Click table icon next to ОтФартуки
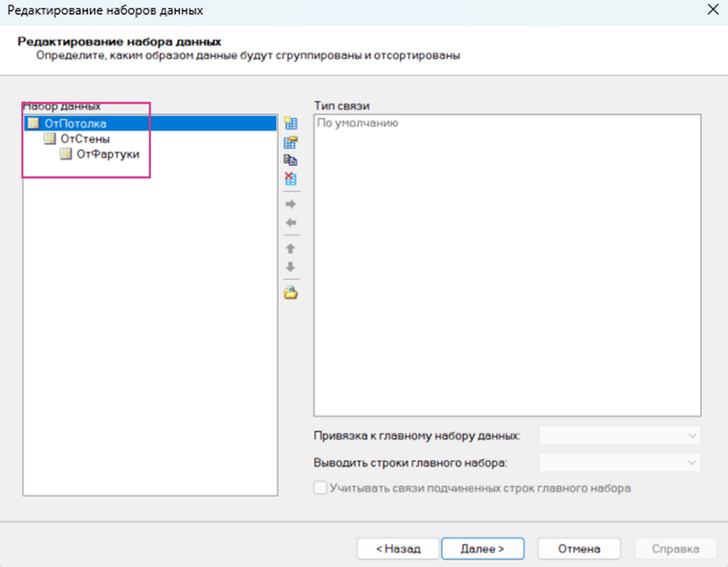 (66, 153)
